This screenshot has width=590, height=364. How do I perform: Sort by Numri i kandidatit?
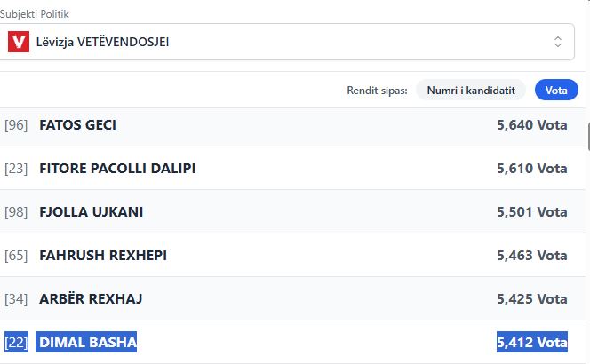tap(471, 90)
